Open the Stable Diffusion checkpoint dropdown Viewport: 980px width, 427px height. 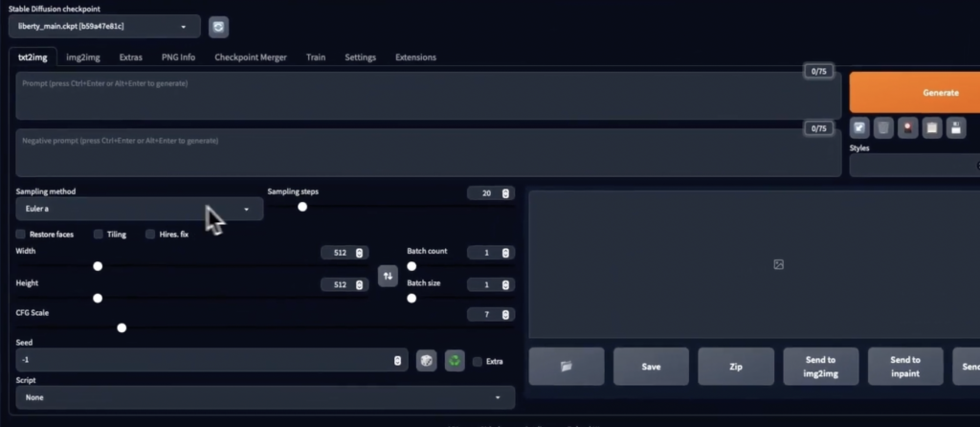pos(104,27)
